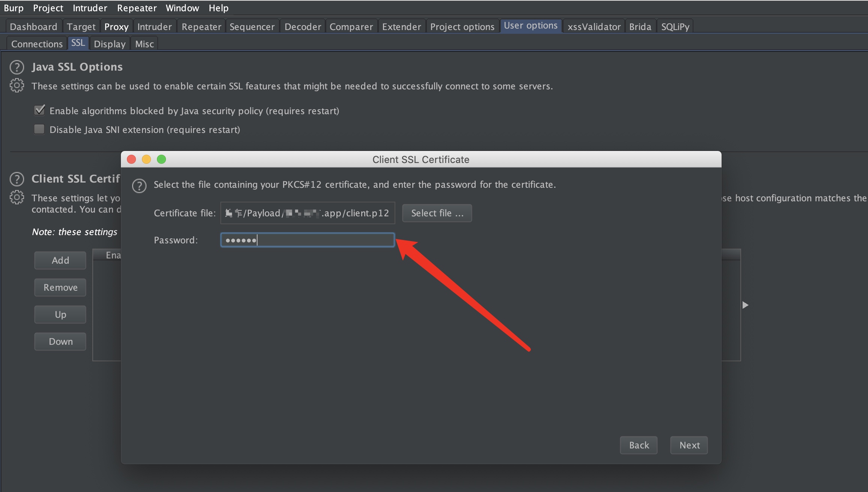Select the SSL sub-tab

78,43
